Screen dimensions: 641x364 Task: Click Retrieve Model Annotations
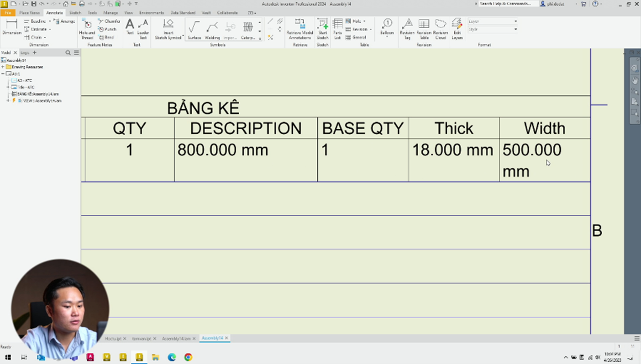[x=300, y=29]
